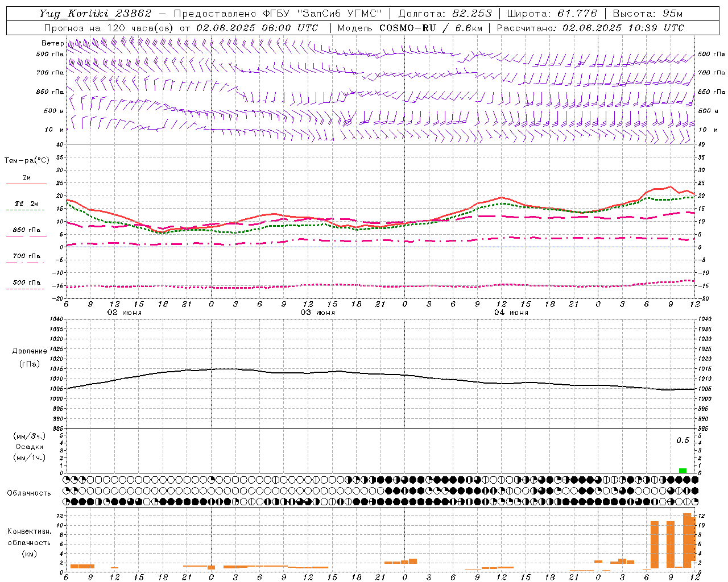
Task: Click the red 2м legend line sample
Action: click(26, 184)
